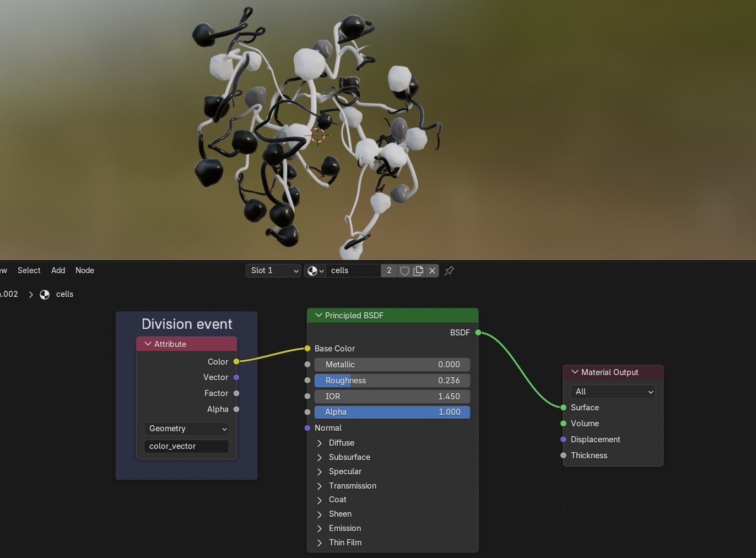Open the Geometry attribute type dropdown
The height and width of the screenshot is (558, 756).
click(x=186, y=429)
